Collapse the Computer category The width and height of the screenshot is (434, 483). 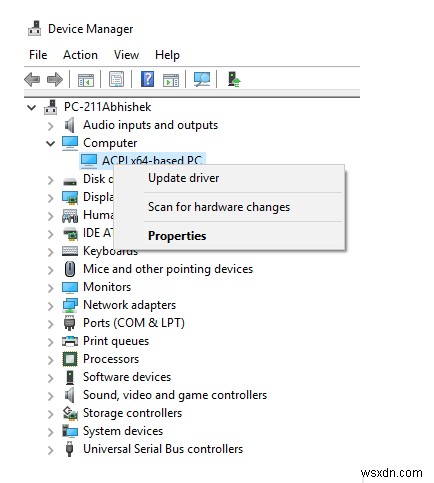coord(50,144)
